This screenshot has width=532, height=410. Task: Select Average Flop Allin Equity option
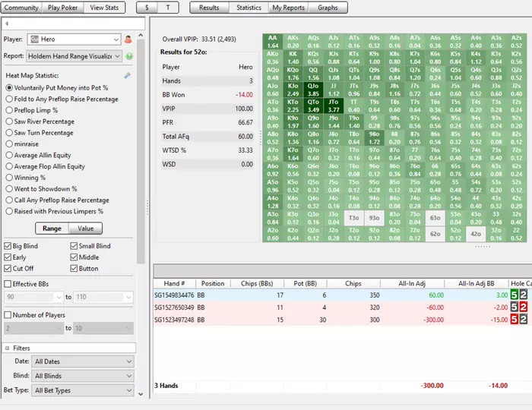(9, 166)
